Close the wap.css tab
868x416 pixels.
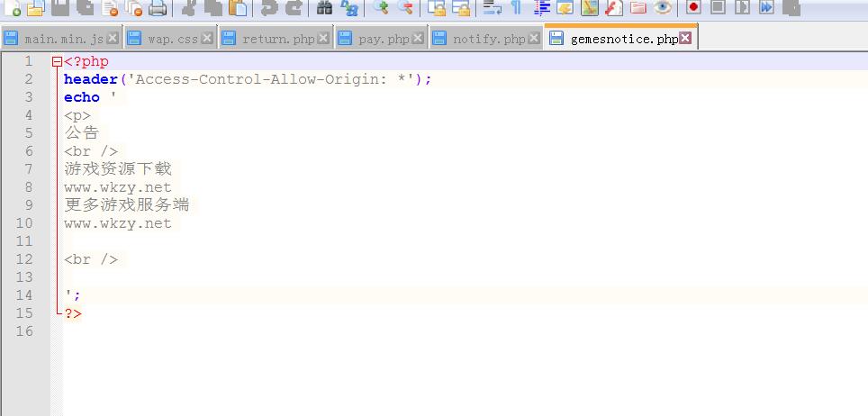point(207,39)
